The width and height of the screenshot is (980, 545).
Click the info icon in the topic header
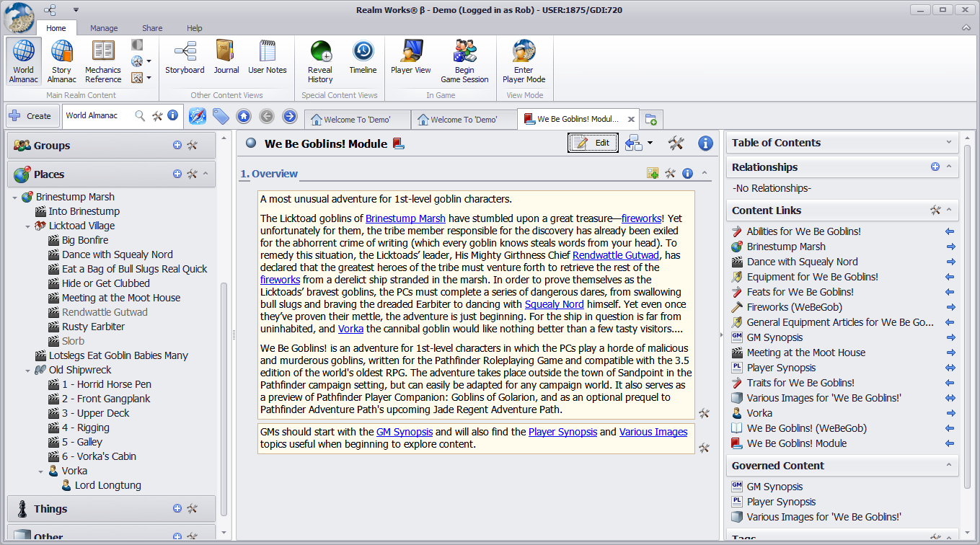point(705,143)
